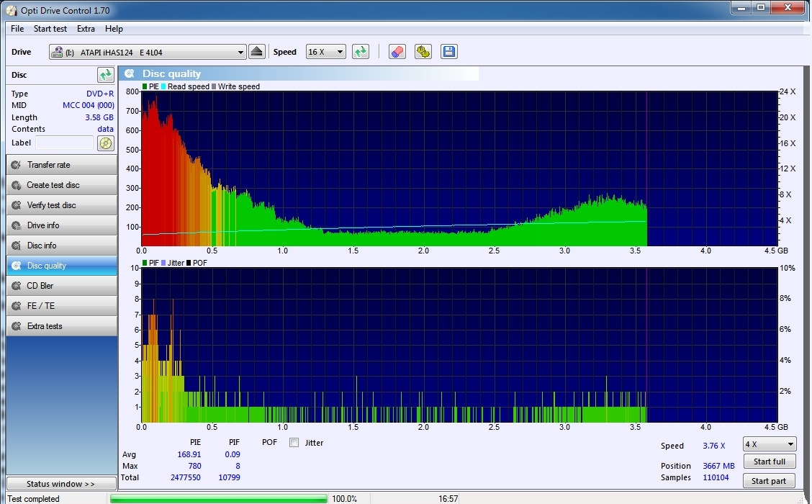This screenshot has width=812, height=504.
Task: Click the Contents value data
Action: pos(105,129)
